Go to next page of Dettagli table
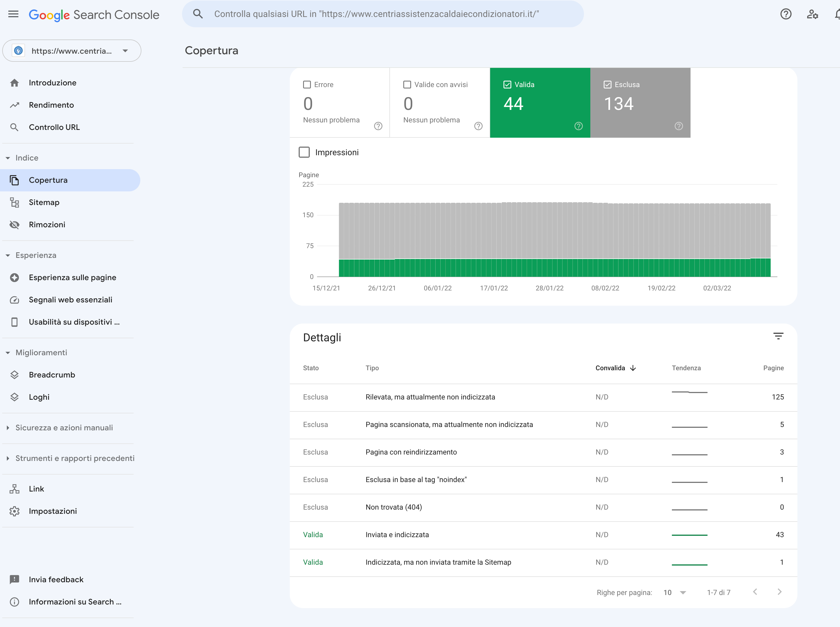Image resolution: width=840 pixels, height=627 pixels. coord(780,592)
